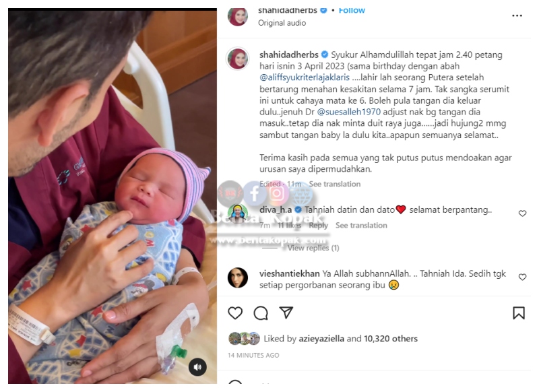Open the @aliffsyukriterlajaklaris mention
This screenshot has width=539, height=392.
pos(305,77)
